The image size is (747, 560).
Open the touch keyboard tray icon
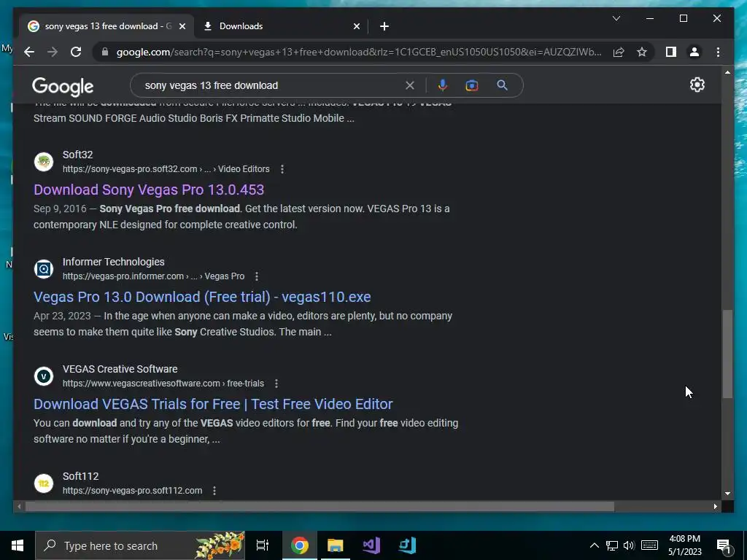(649, 545)
